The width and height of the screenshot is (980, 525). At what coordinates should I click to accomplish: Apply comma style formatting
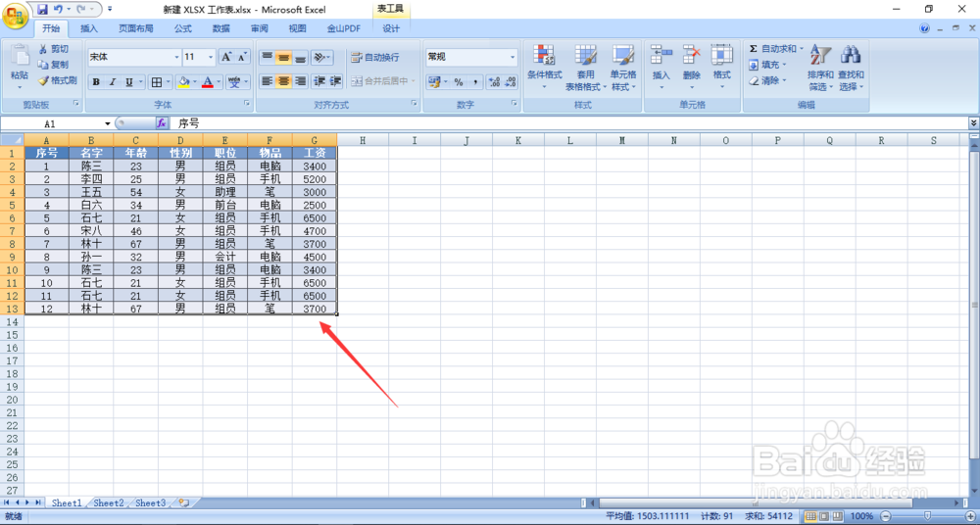(x=475, y=82)
